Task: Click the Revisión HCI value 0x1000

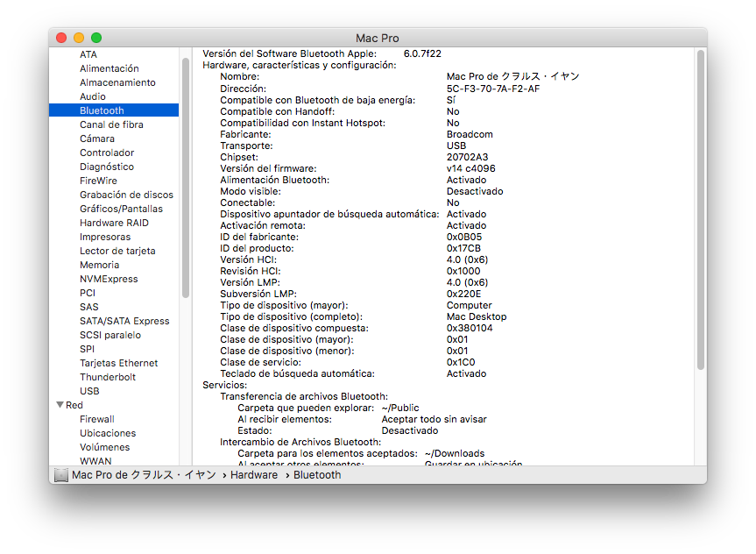Action: coord(463,271)
